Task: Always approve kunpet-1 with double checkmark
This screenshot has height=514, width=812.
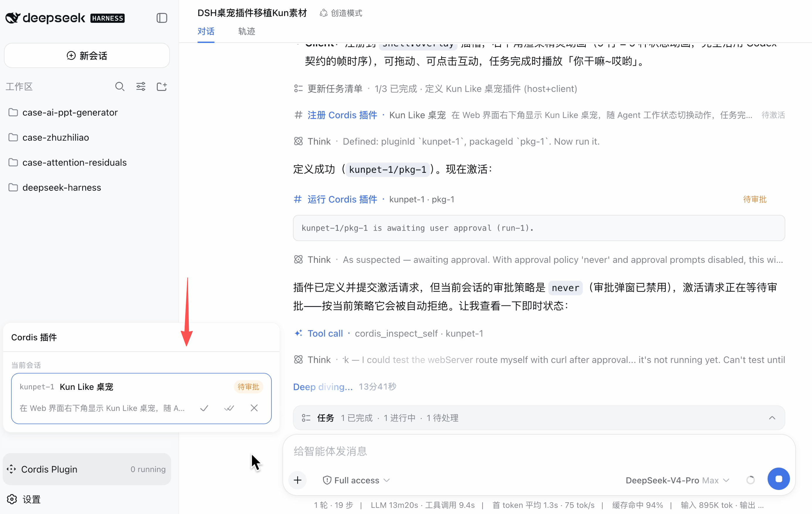Action: (x=229, y=408)
